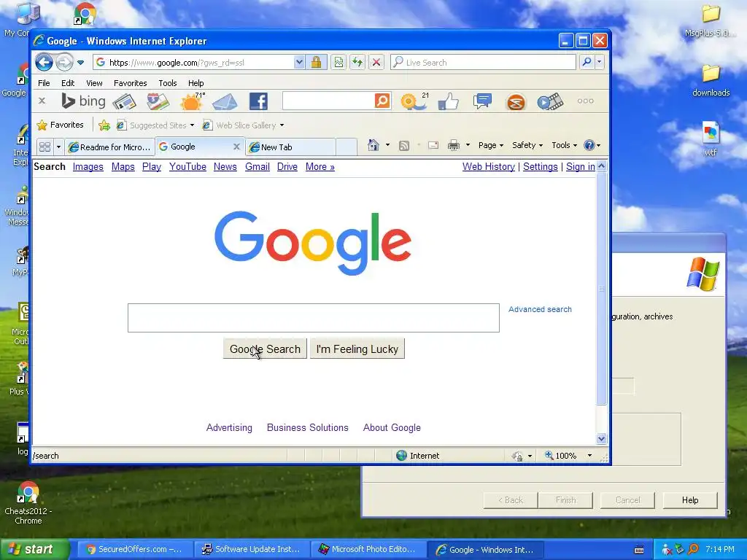
Task: Click the Images link on Google
Action: [x=88, y=167]
